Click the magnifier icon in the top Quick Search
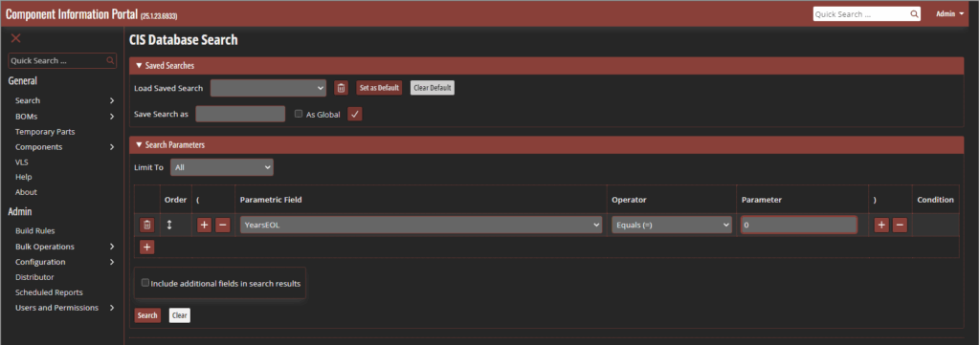 click(x=914, y=13)
